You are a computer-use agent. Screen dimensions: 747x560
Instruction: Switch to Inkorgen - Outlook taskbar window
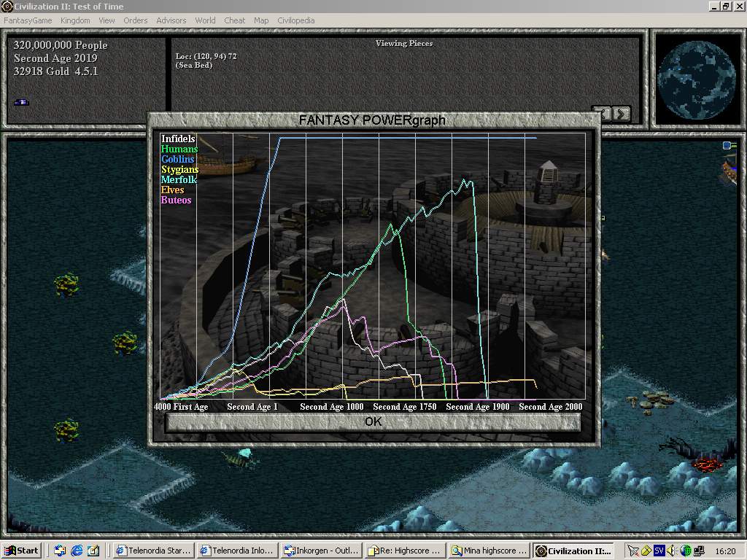pyautogui.click(x=321, y=551)
